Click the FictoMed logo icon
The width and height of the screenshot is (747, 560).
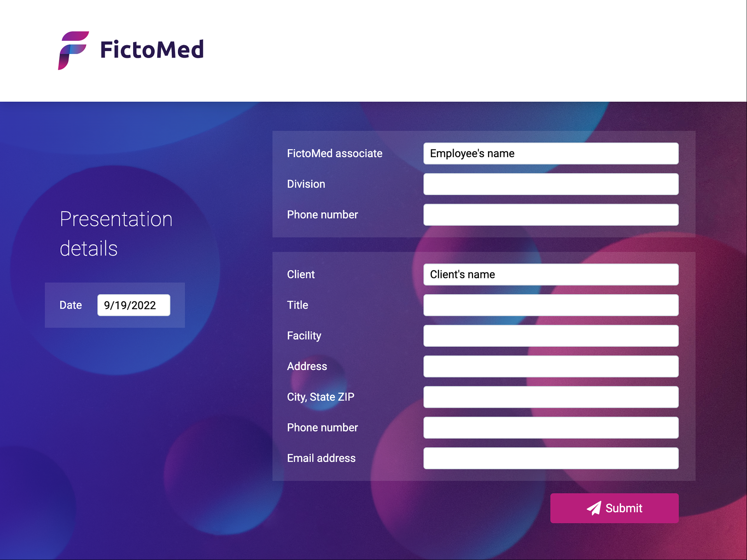pos(74,51)
